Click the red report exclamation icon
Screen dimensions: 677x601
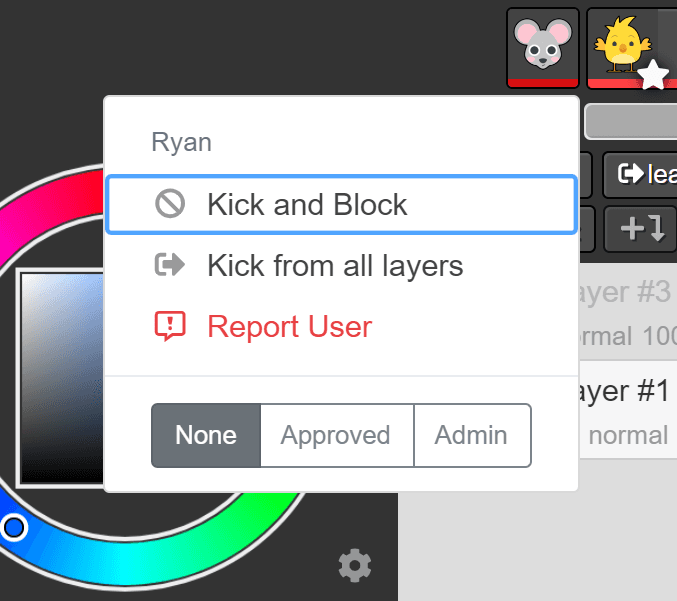pos(170,327)
